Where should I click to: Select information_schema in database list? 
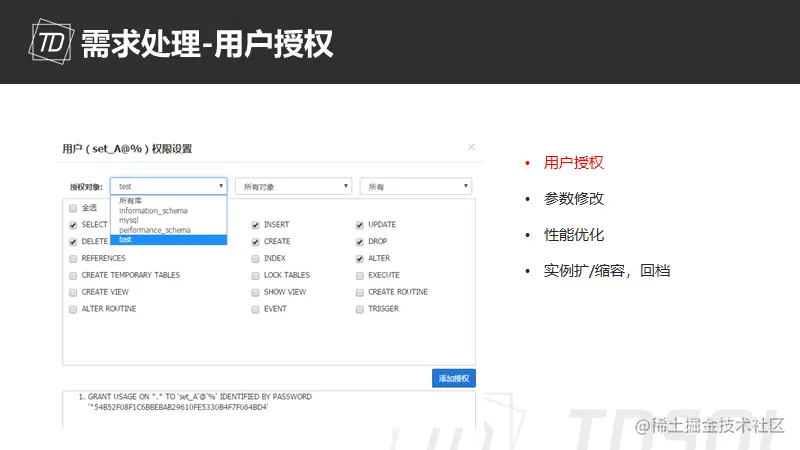click(168, 210)
